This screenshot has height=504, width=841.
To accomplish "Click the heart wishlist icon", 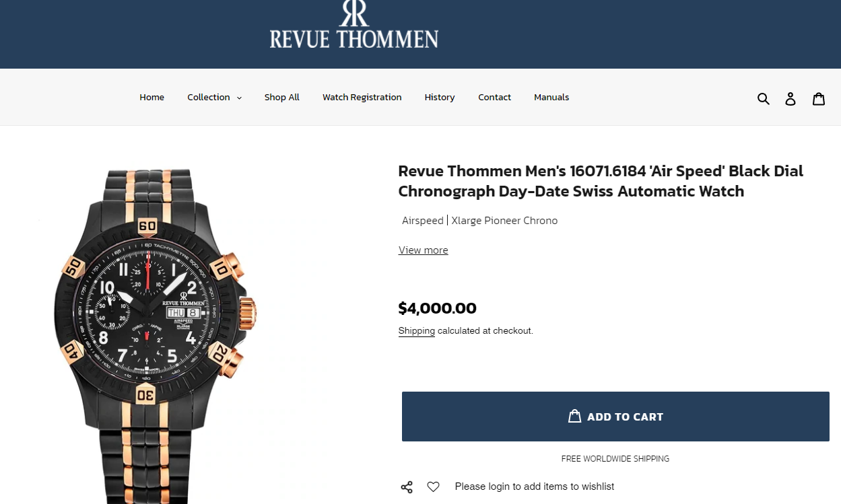I will pyautogui.click(x=433, y=487).
